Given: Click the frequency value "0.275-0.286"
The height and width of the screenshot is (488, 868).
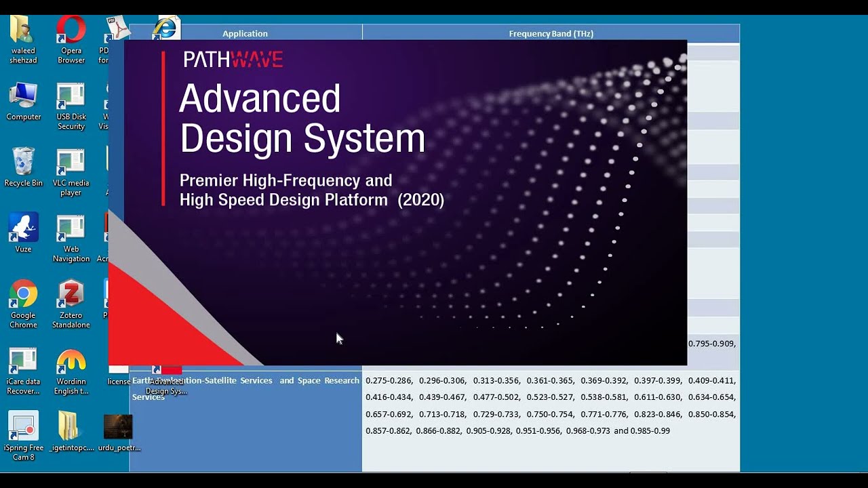Looking at the screenshot, I should tap(390, 381).
